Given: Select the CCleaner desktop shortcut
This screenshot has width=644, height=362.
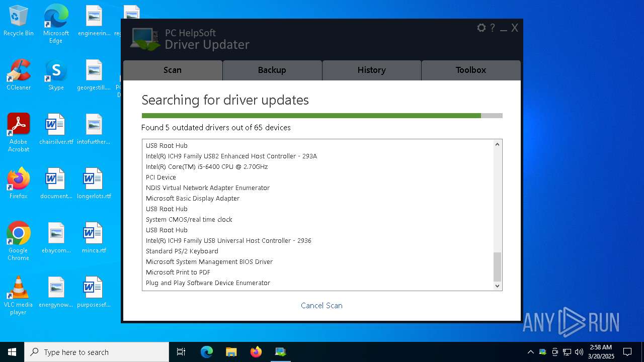Looking at the screenshot, I should [19, 75].
